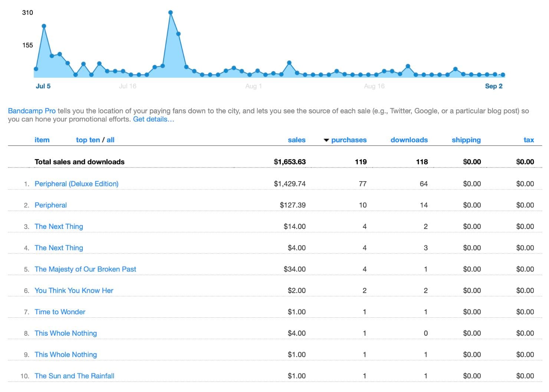This screenshot has height=392, width=549.
Task: Click the tax column header
Action: (529, 140)
